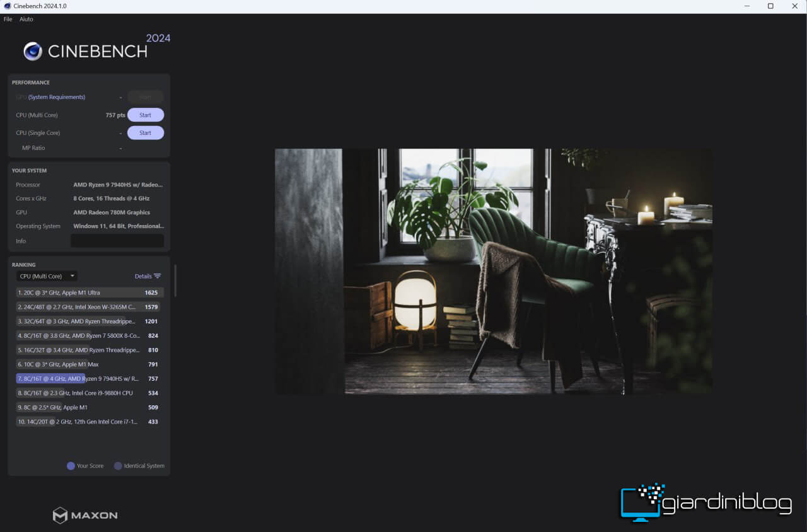Click the Cinebench title bar app icon

point(6,6)
